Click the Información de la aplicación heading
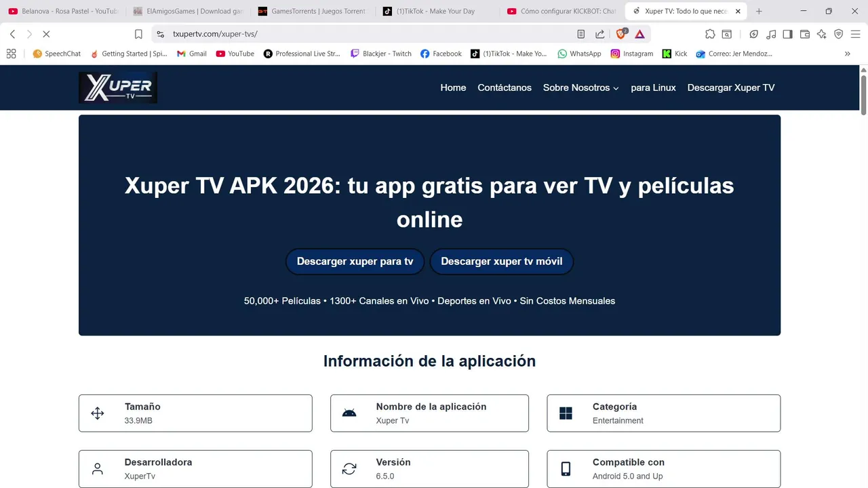The width and height of the screenshot is (868, 488). [429, 361]
